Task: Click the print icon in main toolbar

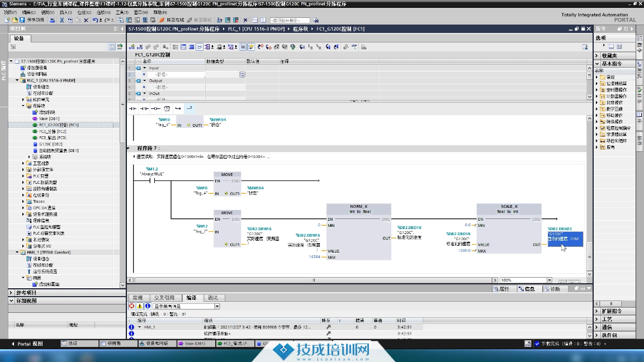Action: (52, 20)
